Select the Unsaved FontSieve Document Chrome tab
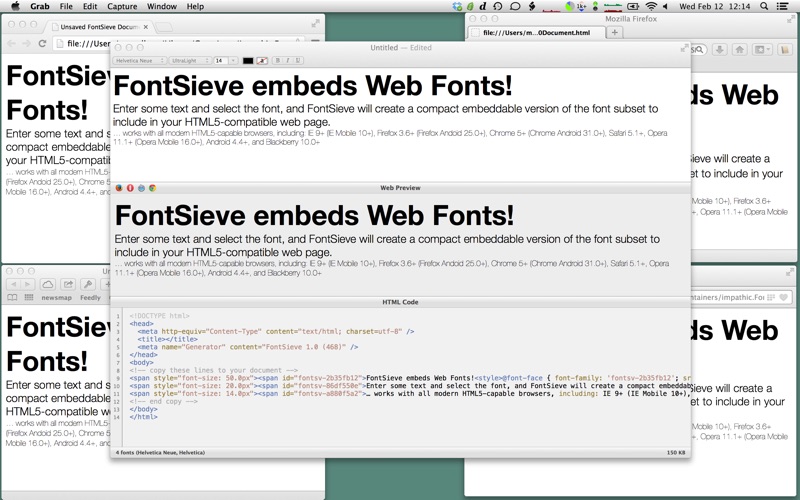Image resolution: width=800 pixels, height=500 pixels. click(x=97, y=27)
